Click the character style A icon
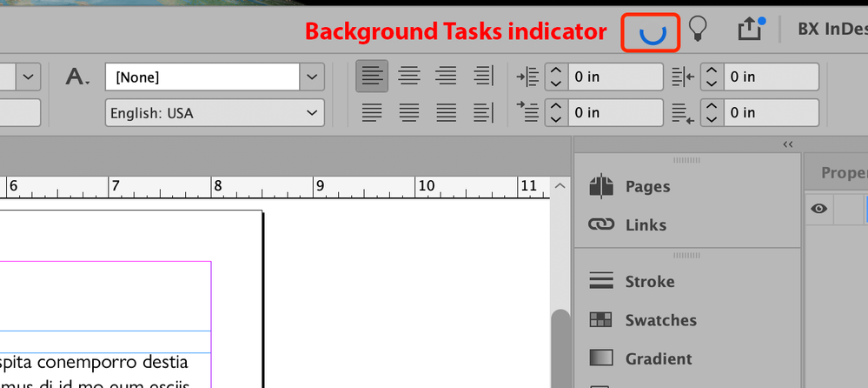The width and height of the screenshot is (868, 388). pos(77,77)
